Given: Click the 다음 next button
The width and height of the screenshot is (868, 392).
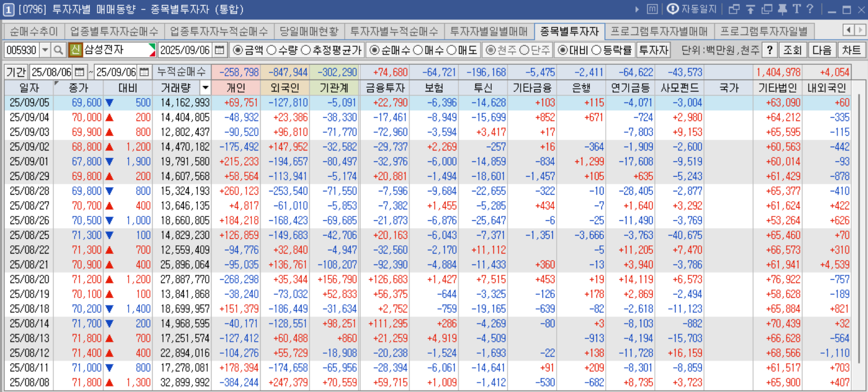Looking at the screenshot, I should pyautogui.click(x=822, y=50).
